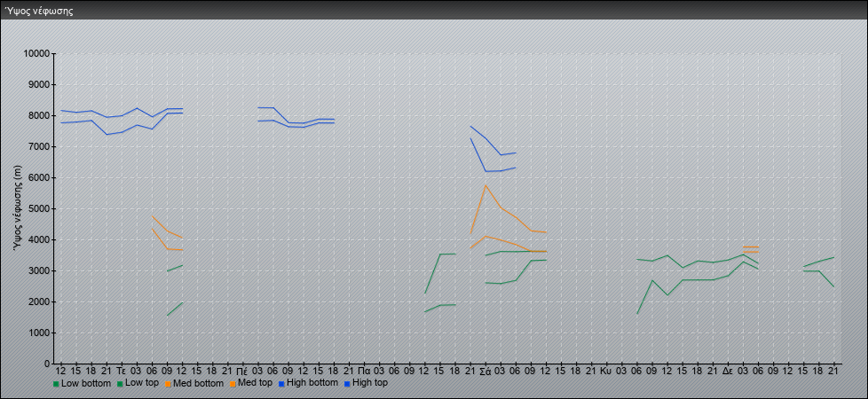This screenshot has height=399, width=868.
Task: Click the 5000 value on the Y axis
Action: [x=39, y=208]
